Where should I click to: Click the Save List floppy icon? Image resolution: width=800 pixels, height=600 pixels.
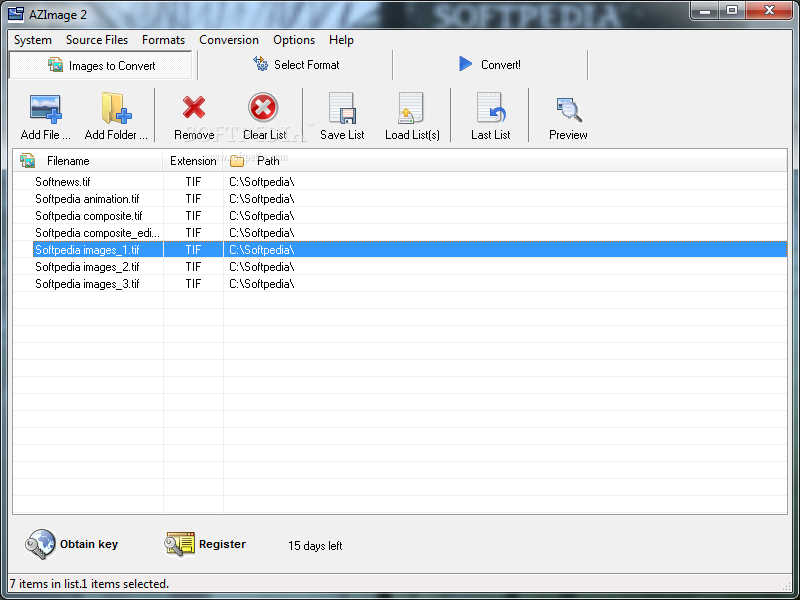342,108
